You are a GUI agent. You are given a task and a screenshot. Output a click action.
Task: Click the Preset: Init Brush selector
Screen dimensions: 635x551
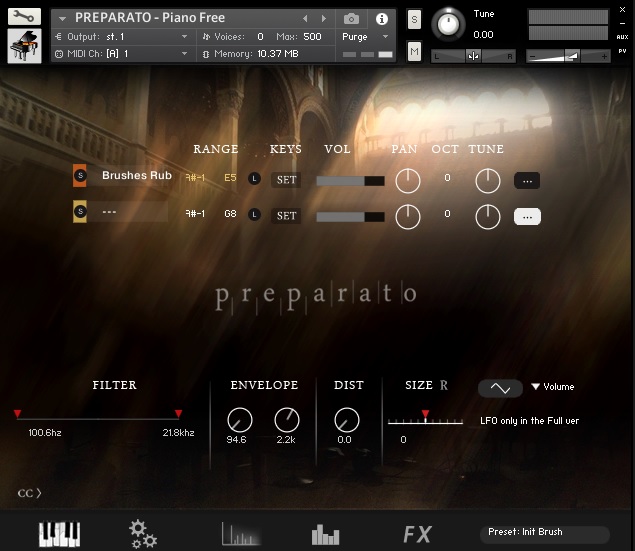pos(545,534)
